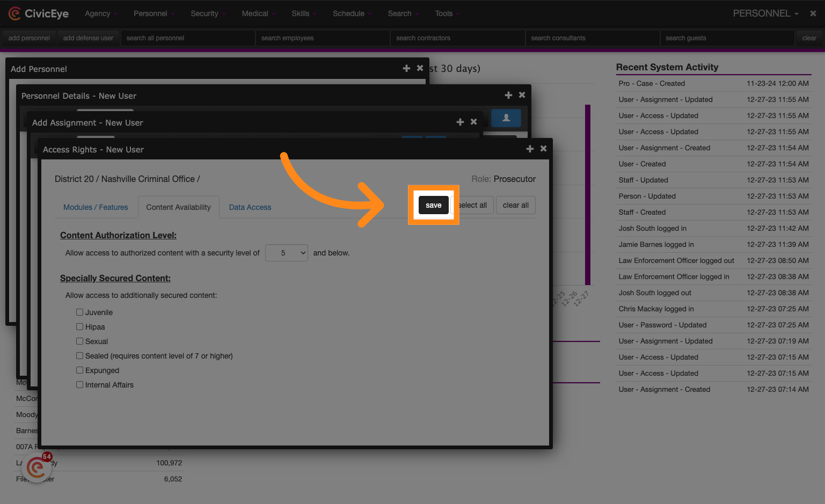The image size is (825, 504).
Task: Select 'Josh South logged out' activity entry
Action: 713,293
